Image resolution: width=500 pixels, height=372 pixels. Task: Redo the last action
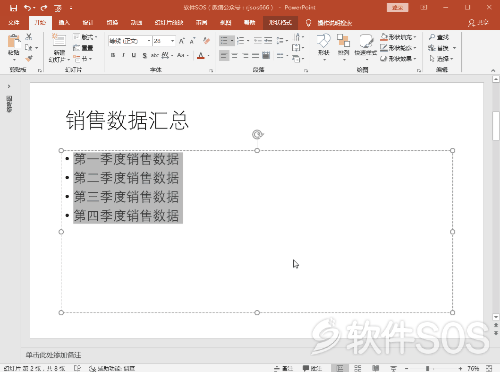(x=44, y=8)
